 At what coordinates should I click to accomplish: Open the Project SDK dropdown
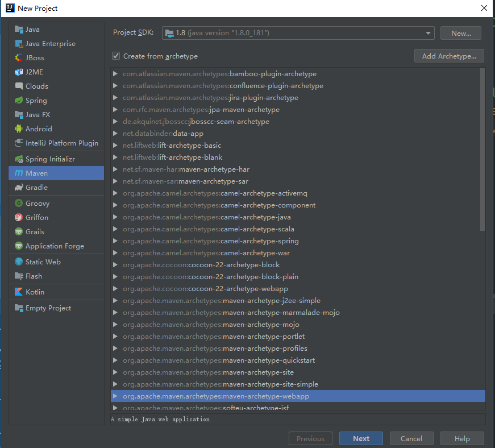pos(298,33)
